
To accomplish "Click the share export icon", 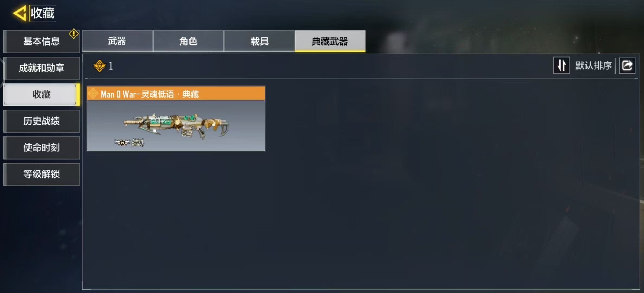I will pos(627,65).
